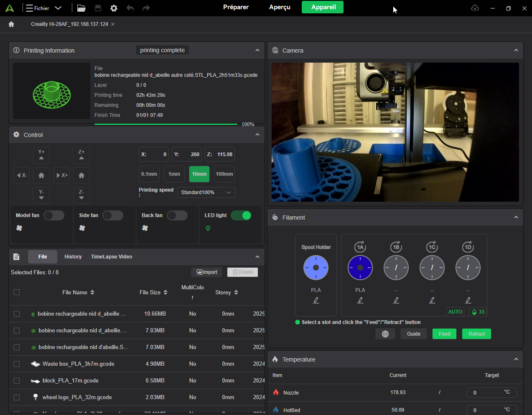The image size is (532, 415).
Task: Collapse the Camera panel
Action: [x=516, y=50]
